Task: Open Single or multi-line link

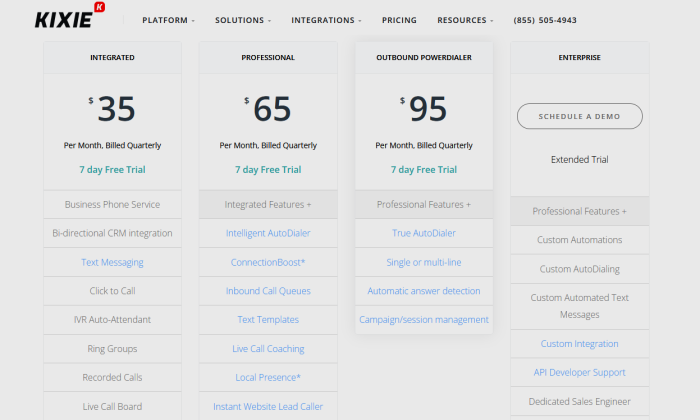Action: (x=424, y=262)
